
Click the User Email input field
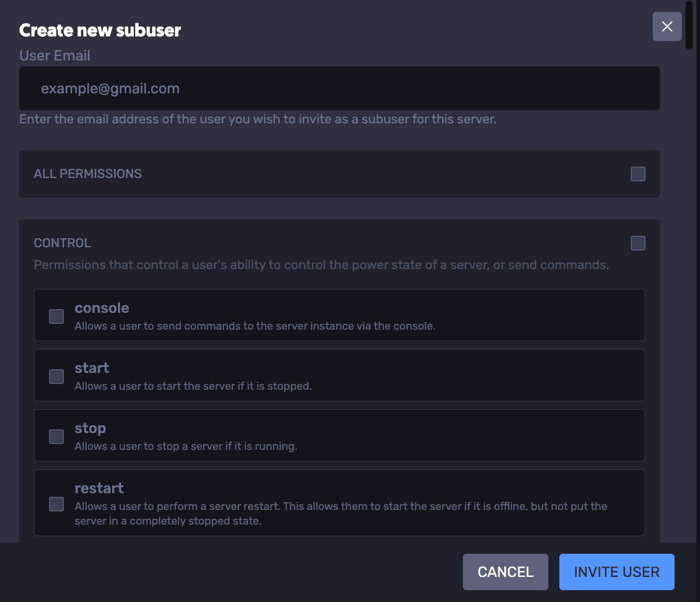(x=339, y=88)
